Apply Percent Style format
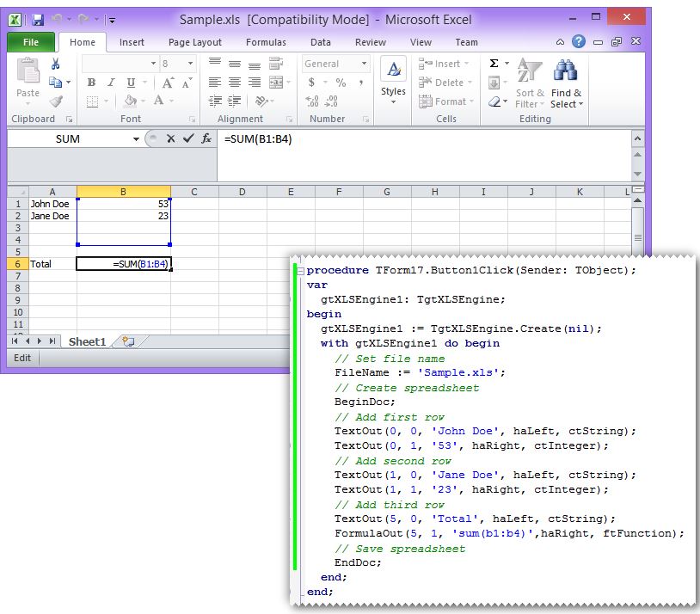Screen dimensions: 700x614 click(341, 83)
